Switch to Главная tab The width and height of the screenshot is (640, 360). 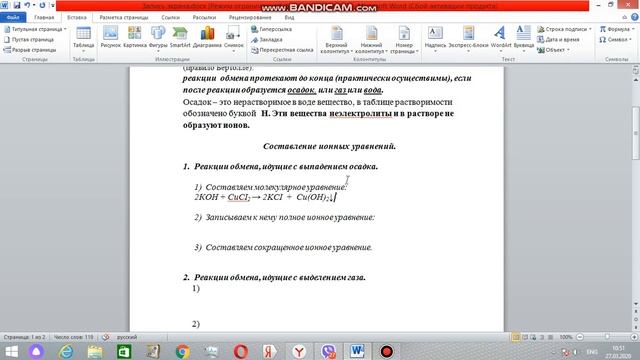pos(44,18)
